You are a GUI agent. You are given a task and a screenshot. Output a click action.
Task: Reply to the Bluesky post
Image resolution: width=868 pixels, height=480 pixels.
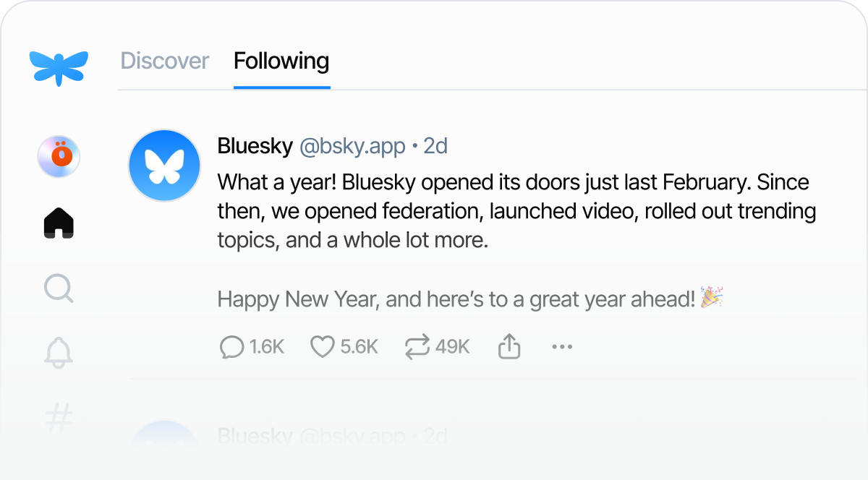coord(231,346)
